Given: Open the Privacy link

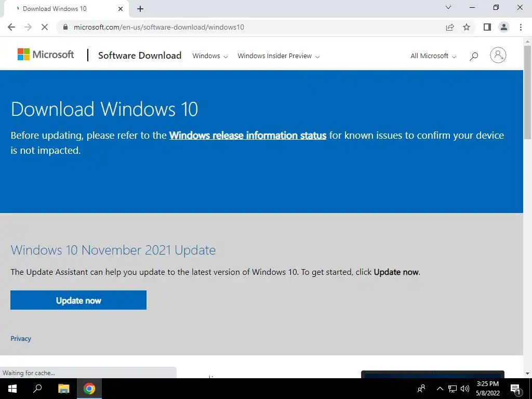Looking at the screenshot, I should point(21,339).
